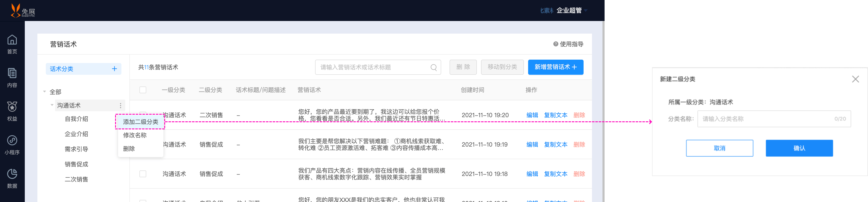This screenshot has width=868, height=202.
Task: Click 编辑 for the 19:18 row
Action: tap(532, 174)
